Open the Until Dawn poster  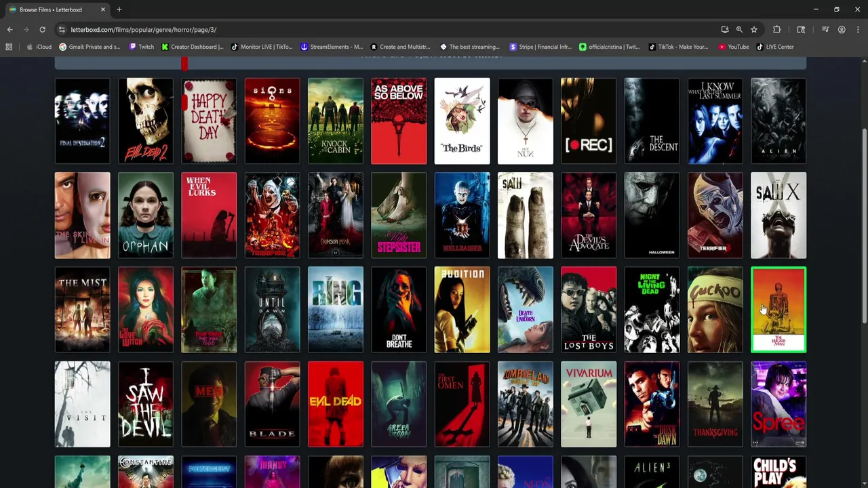tap(272, 310)
